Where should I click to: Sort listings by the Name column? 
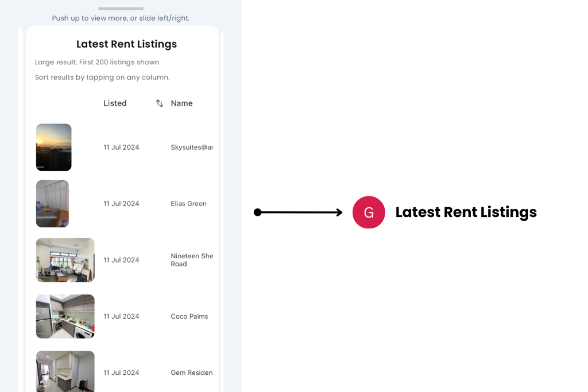(x=181, y=103)
